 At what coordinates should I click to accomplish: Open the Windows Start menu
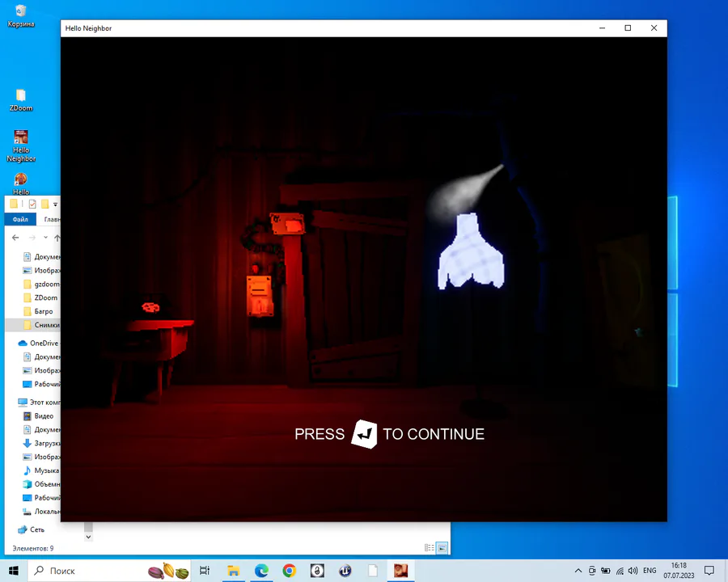[x=14, y=571]
